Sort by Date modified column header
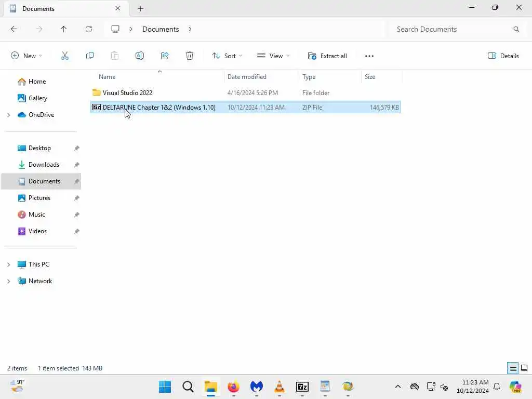Viewport: 532px width, 399px height. point(261,77)
